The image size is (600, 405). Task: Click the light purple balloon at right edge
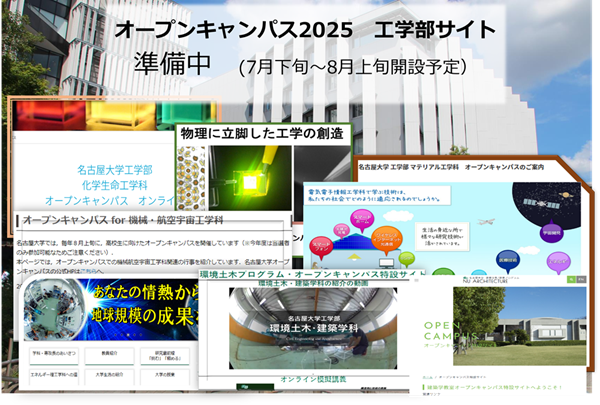pyautogui.click(x=558, y=262)
